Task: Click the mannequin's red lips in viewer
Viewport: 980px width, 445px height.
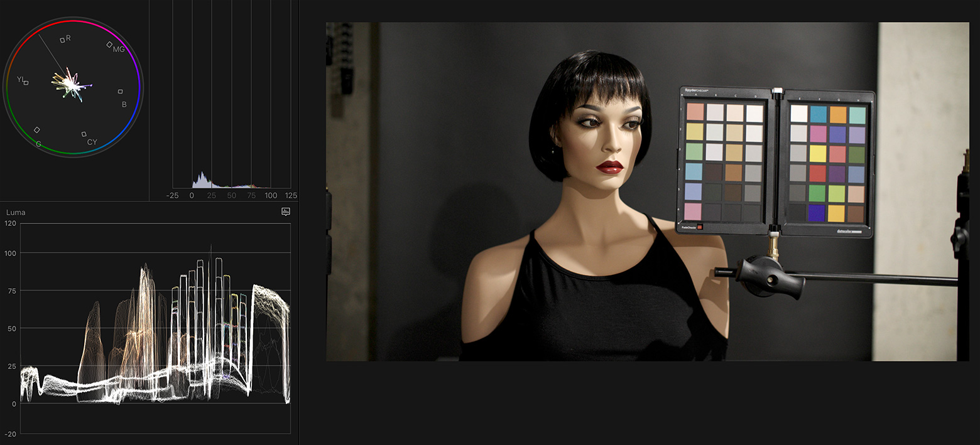Action: coord(609,166)
